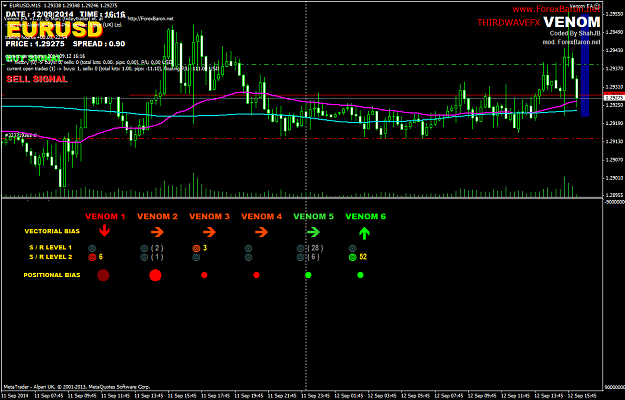Click the orange right arrow under VENOM 3

pyautogui.click(x=209, y=231)
